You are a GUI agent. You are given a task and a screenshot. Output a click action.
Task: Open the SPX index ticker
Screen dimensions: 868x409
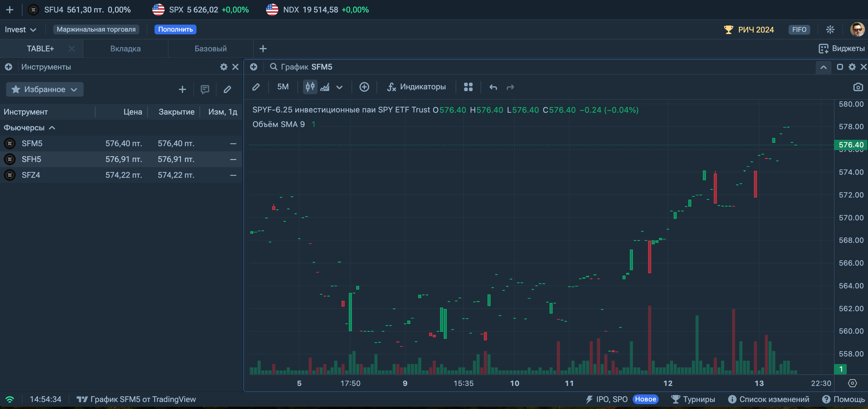pos(200,10)
